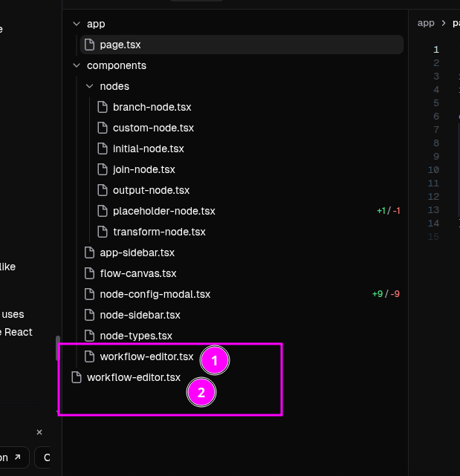Click the file icon next to flow-canvas.tsx
Image resolution: width=460 pixels, height=476 pixels.
(89, 273)
